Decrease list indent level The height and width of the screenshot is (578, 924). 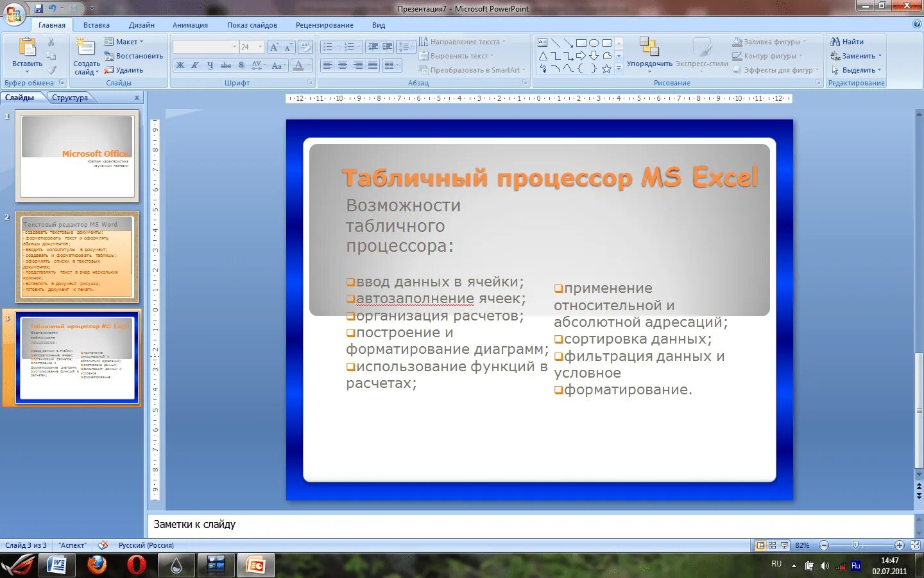tap(373, 47)
